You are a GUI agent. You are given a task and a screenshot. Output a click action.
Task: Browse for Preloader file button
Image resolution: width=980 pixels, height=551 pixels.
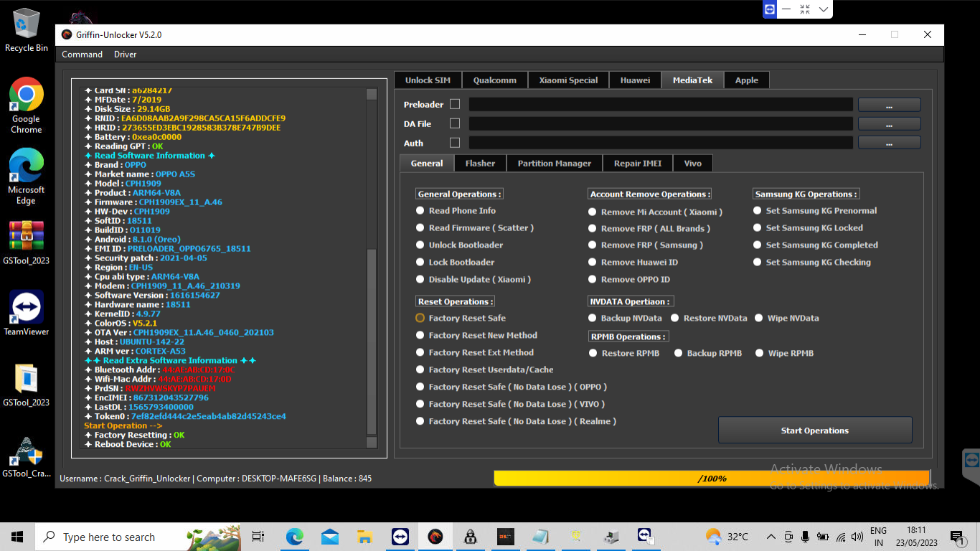[x=889, y=105]
